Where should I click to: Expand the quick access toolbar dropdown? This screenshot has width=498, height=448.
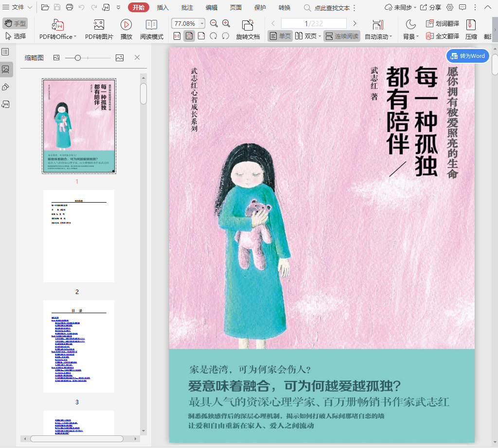click(x=118, y=7)
